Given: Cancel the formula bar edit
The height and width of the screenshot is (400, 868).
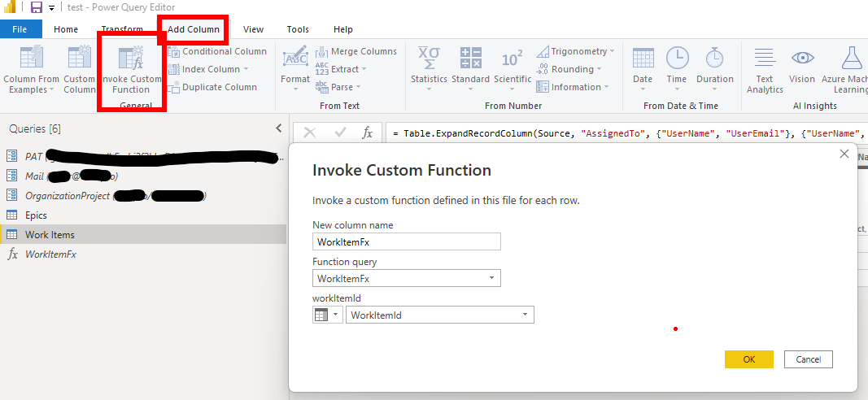Looking at the screenshot, I should tap(310, 133).
